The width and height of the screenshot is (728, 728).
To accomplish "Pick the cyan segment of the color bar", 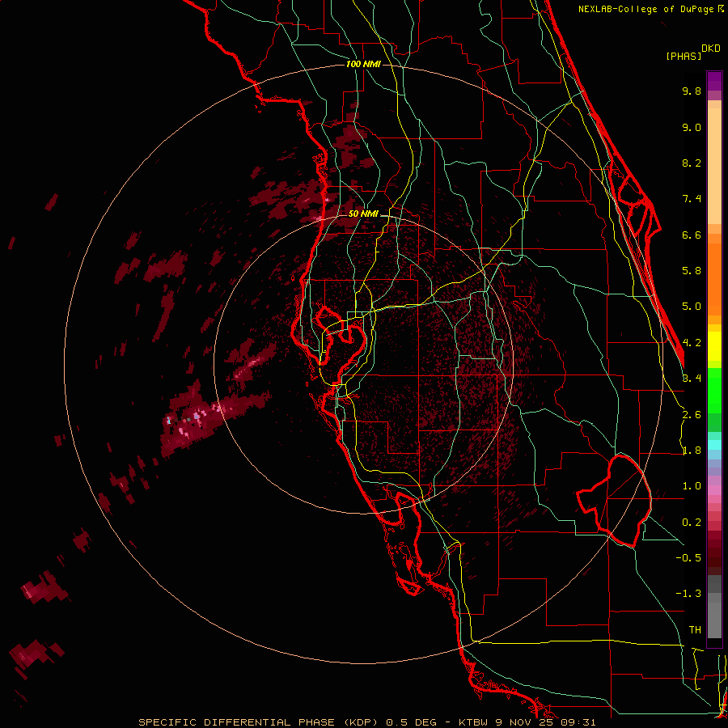I will [714, 444].
